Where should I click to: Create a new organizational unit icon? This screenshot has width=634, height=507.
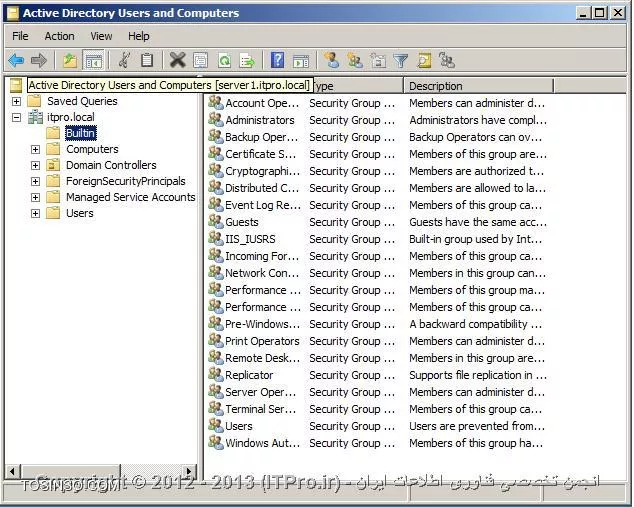pos(378,61)
